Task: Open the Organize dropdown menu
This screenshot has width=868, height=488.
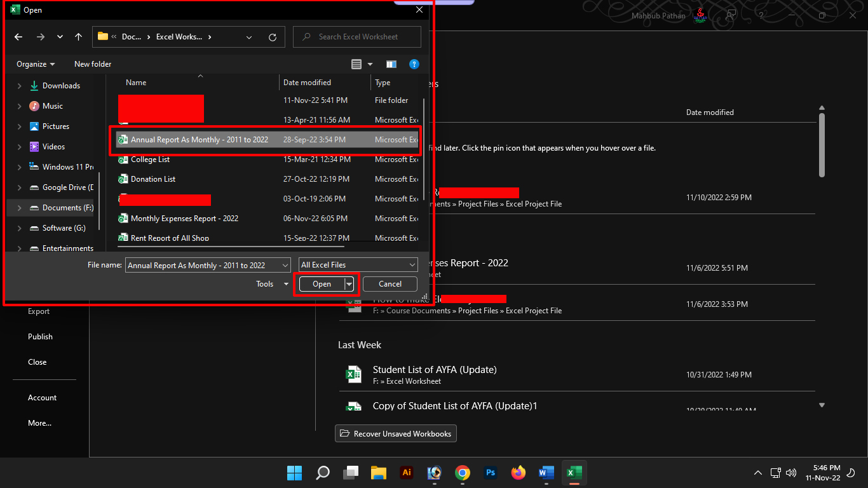Action: click(x=36, y=64)
